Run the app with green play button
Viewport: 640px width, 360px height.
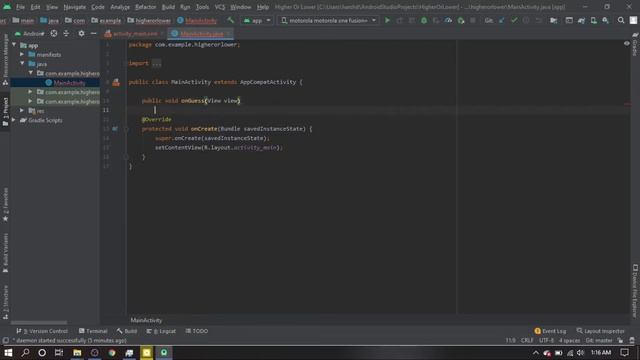pos(387,20)
